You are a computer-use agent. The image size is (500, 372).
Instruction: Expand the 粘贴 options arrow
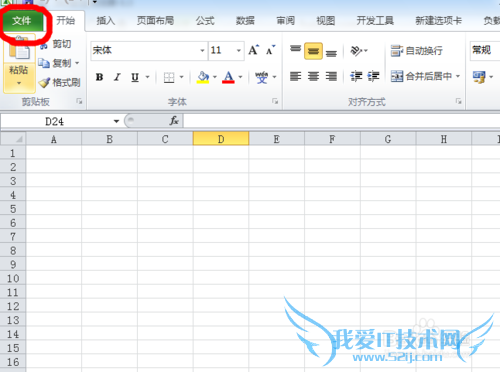pos(19,83)
